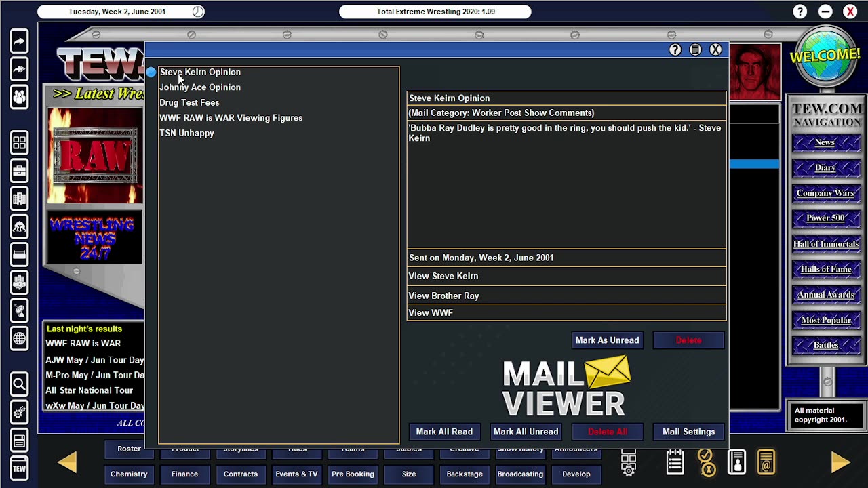
Task: Click the red Delete button
Action: click(x=688, y=340)
